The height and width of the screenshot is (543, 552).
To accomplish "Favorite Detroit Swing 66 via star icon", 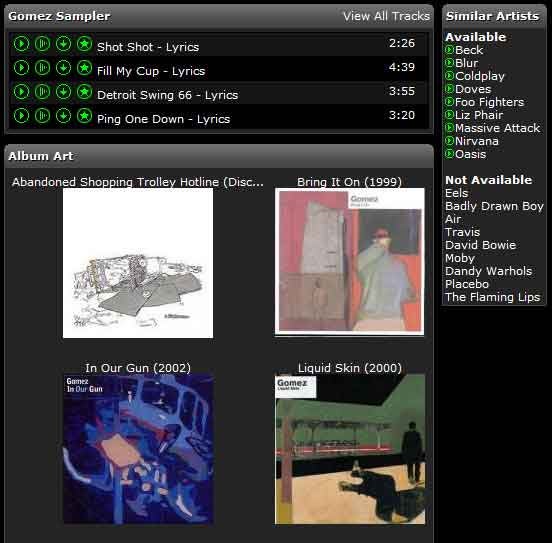I will pos(84,92).
